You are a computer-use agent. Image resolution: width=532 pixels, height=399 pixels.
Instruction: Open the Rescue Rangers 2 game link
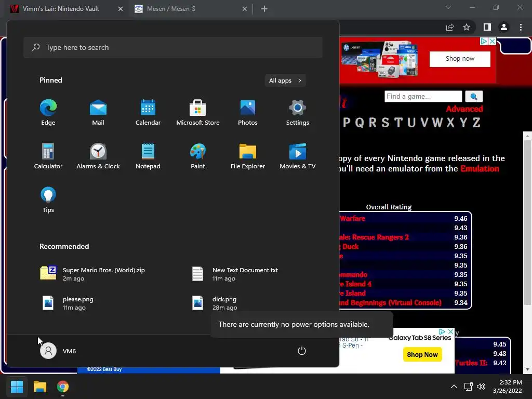[x=374, y=237]
